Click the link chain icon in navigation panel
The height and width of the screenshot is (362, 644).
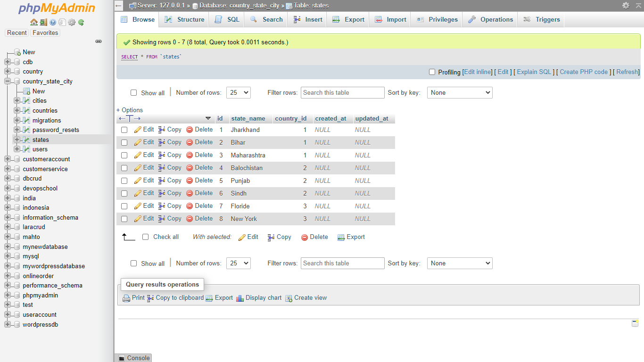click(99, 41)
